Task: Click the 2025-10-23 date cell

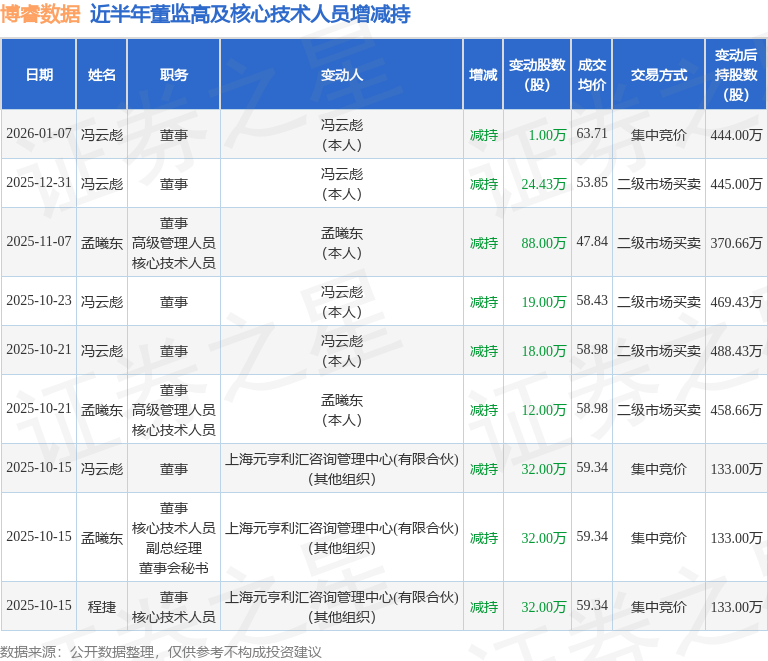Action: 39,301
